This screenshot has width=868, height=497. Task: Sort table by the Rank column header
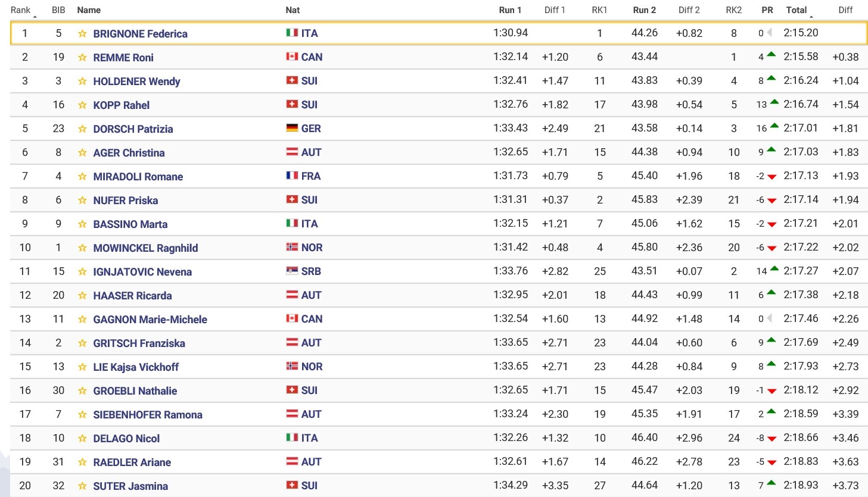click(20, 10)
